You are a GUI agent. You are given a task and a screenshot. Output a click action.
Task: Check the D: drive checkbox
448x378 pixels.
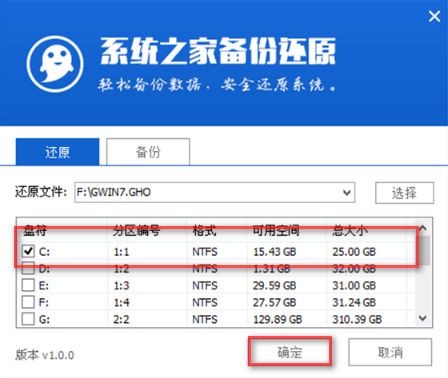click(28, 268)
